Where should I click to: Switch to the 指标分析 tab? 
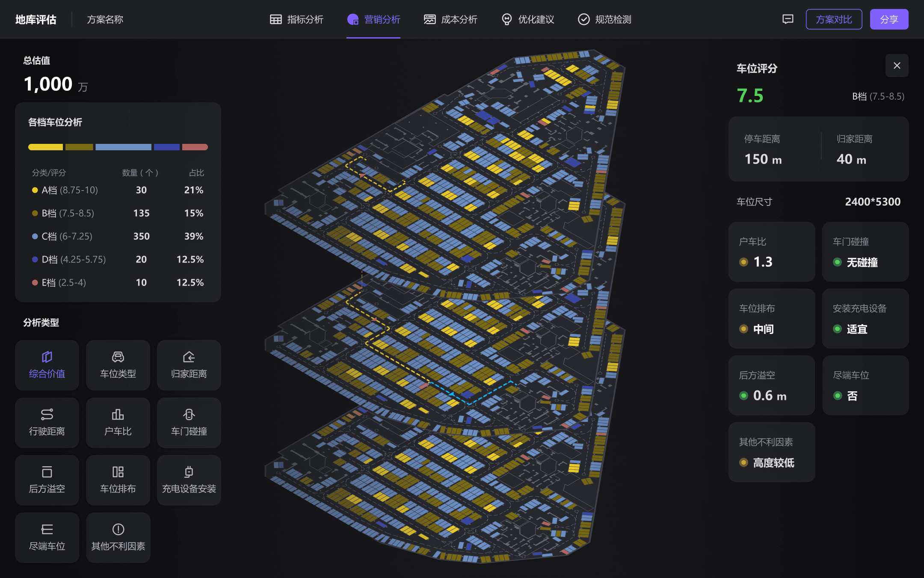(296, 19)
